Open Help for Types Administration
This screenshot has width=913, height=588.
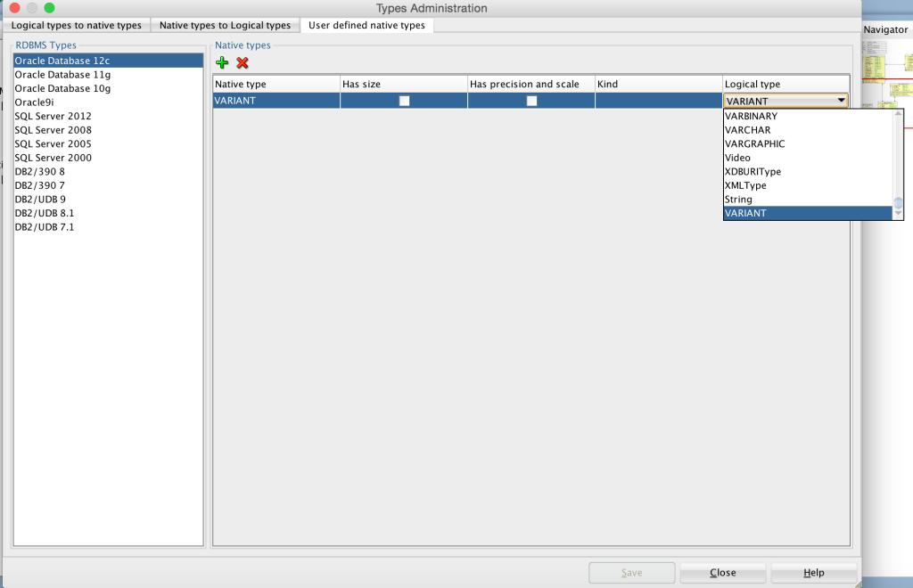click(813, 573)
